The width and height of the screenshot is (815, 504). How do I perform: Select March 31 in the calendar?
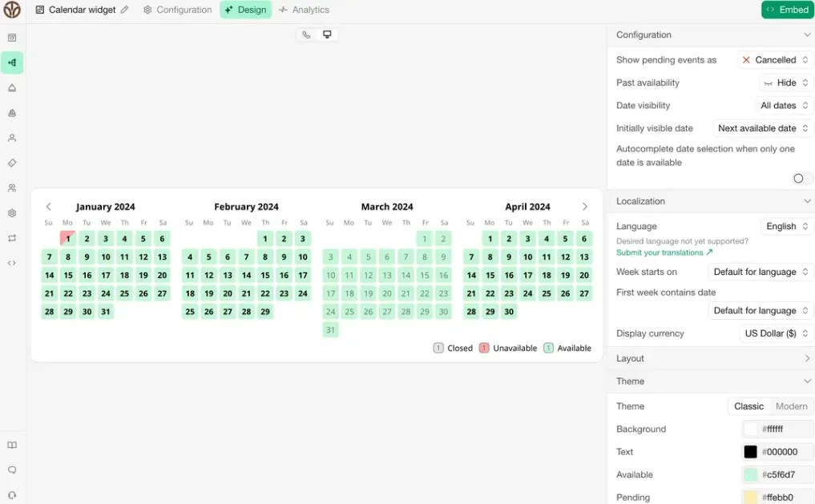pos(331,330)
